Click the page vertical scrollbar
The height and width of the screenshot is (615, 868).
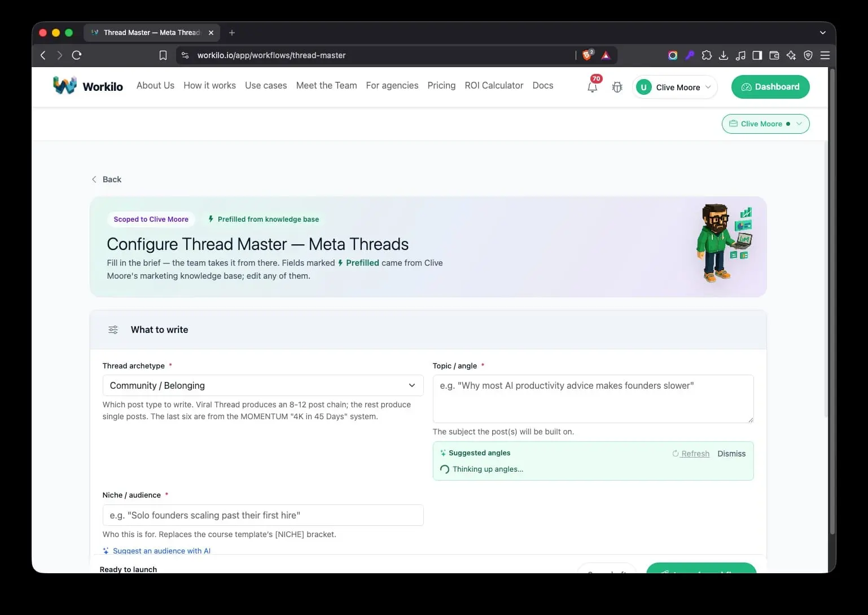coord(832,302)
